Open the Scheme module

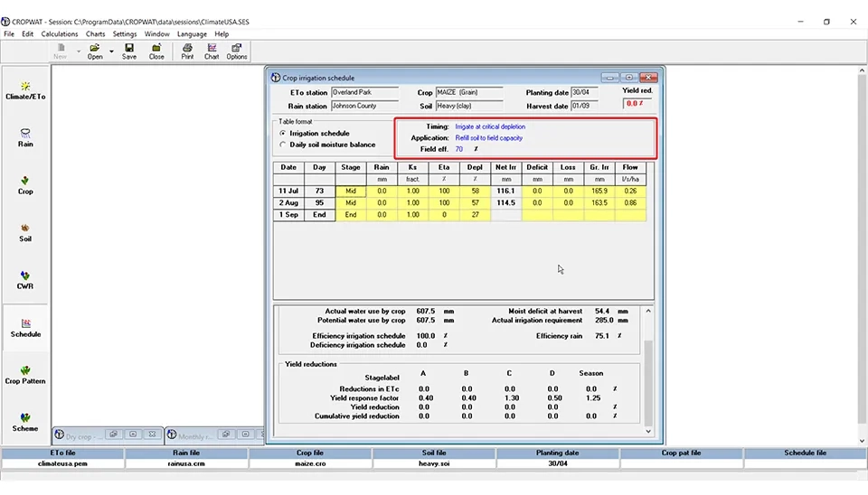25,421
